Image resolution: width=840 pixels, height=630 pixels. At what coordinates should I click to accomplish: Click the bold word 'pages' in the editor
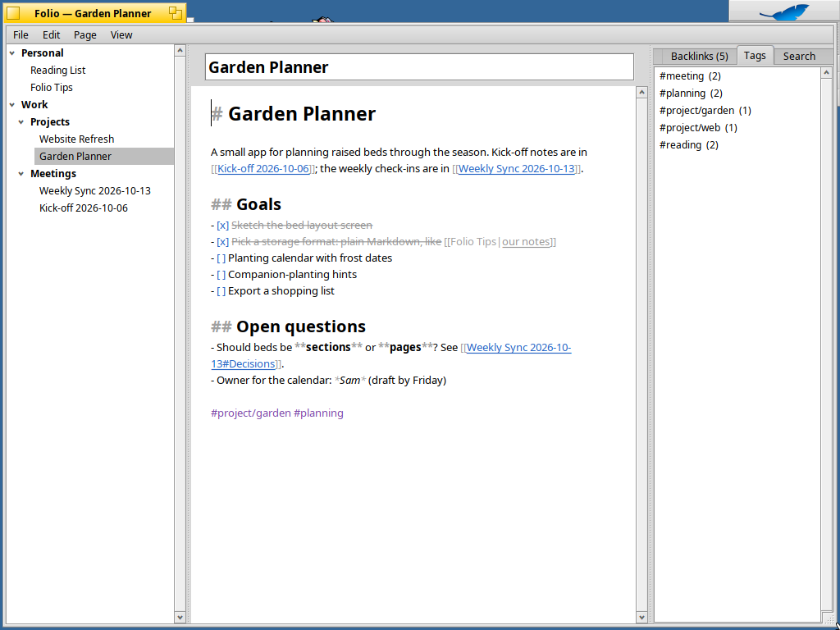click(405, 347)
